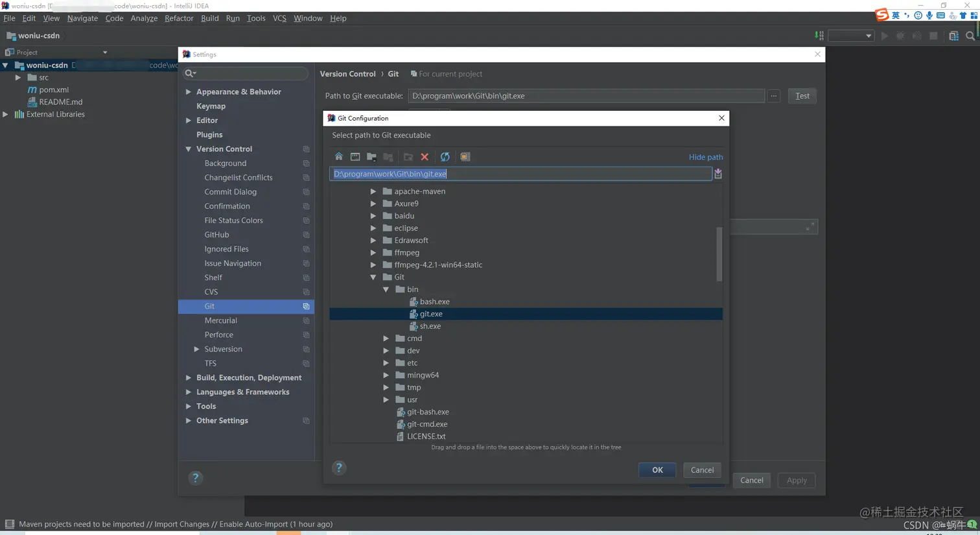This screenshot has height=535, width=980.
Task: Select README.md in Project panel
Action: click(61, 102)
